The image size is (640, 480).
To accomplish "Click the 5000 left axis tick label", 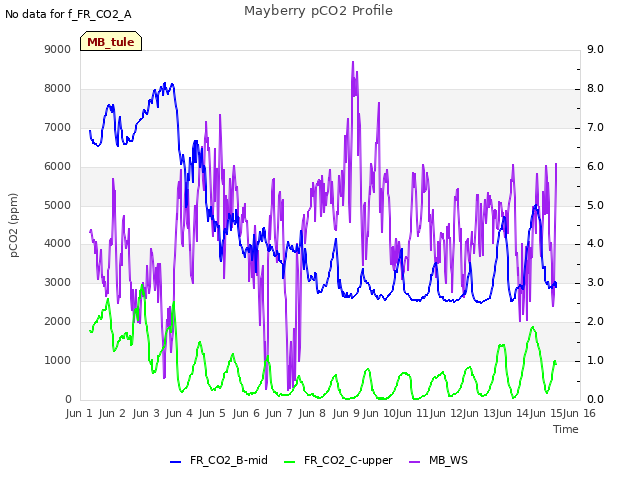I will coord(58,205).
